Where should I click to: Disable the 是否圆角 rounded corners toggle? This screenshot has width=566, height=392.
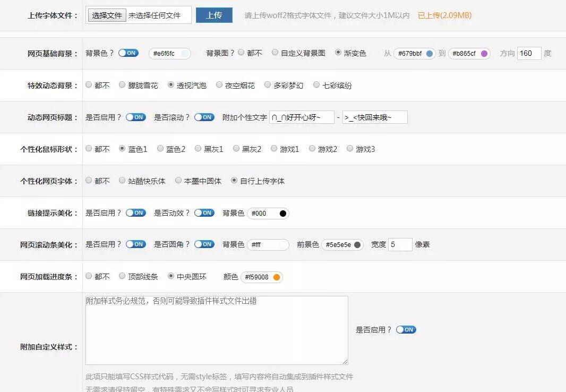(204, 244)
